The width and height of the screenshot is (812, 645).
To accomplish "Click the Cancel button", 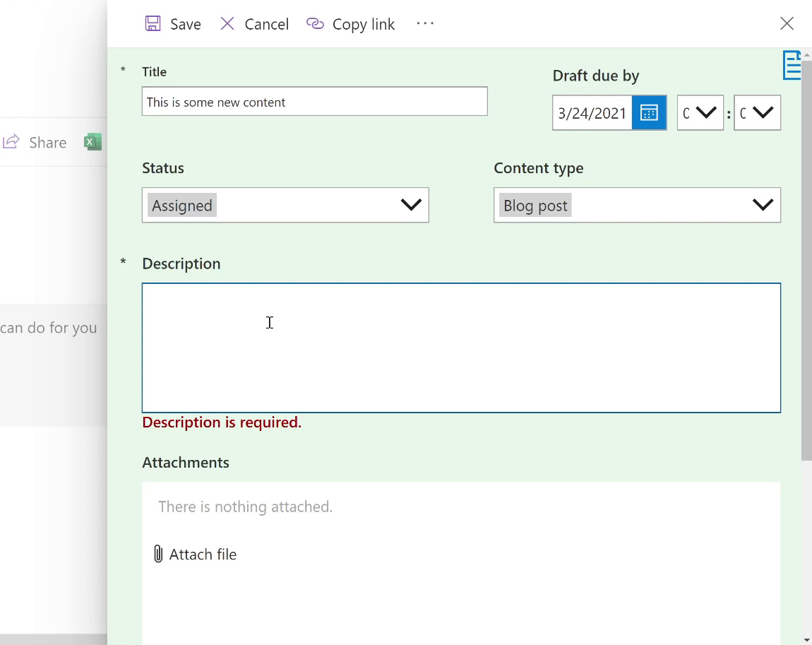I will (x=266, y=23).
